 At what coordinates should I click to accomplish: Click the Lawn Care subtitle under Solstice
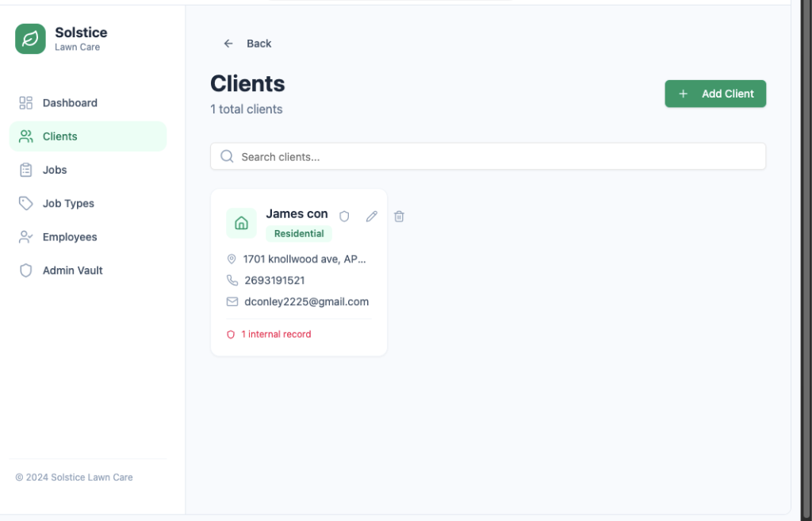click(x=77, y=47)
